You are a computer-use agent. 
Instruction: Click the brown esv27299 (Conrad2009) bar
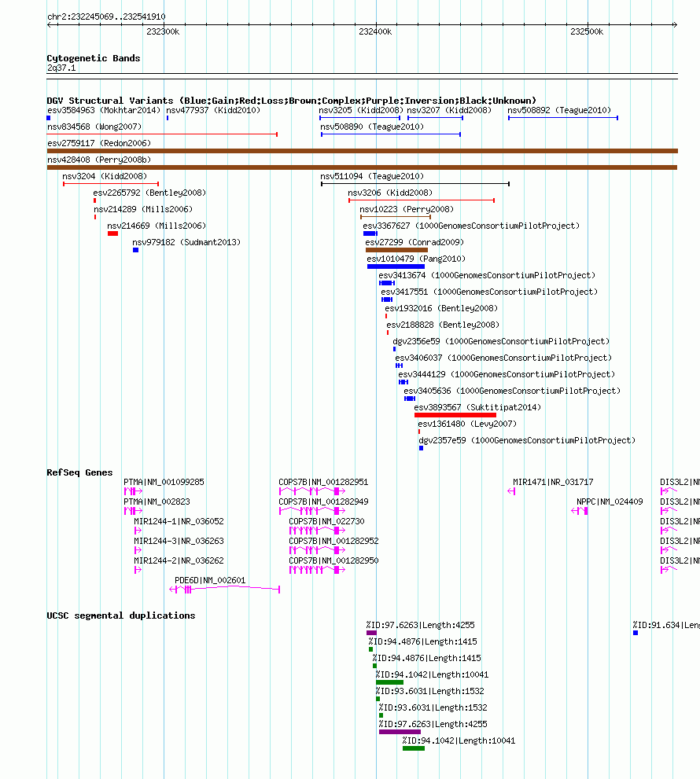point(396,250)
